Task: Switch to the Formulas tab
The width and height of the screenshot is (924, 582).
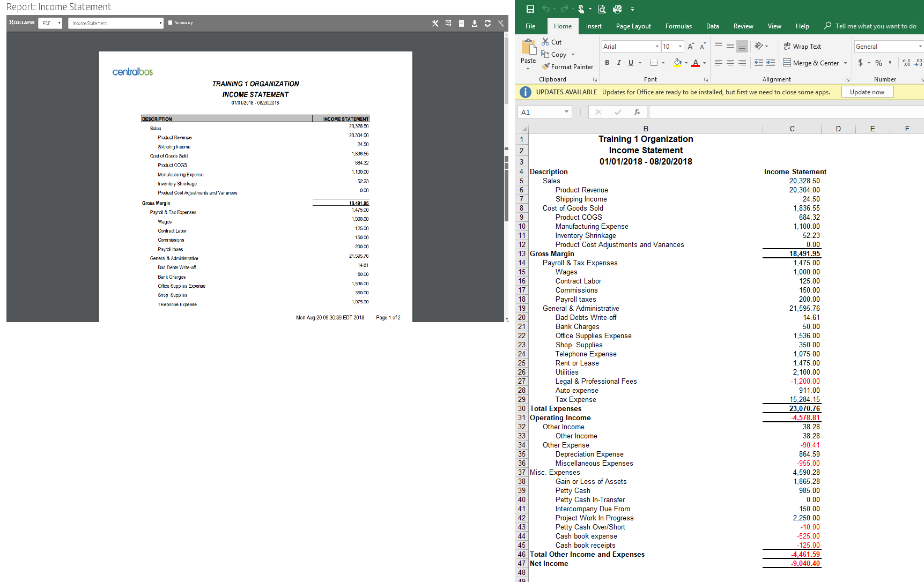Action: pyautogui.click(x=678, y=26)
